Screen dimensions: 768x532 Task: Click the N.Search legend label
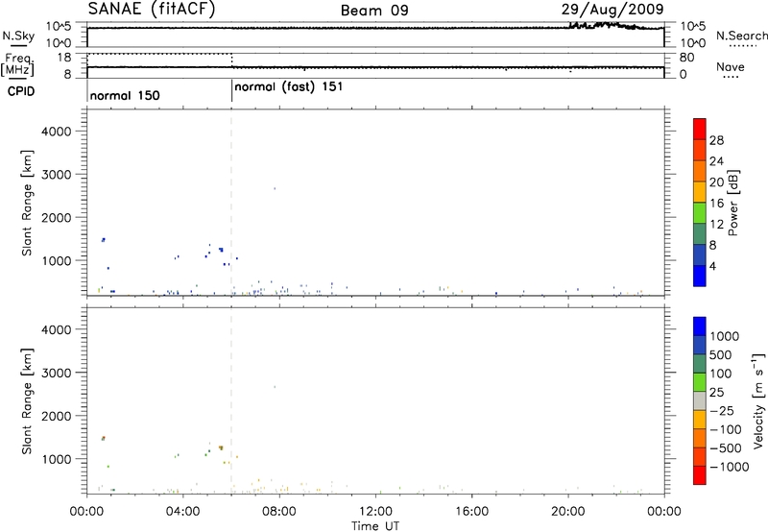click(x=741, y=36)
